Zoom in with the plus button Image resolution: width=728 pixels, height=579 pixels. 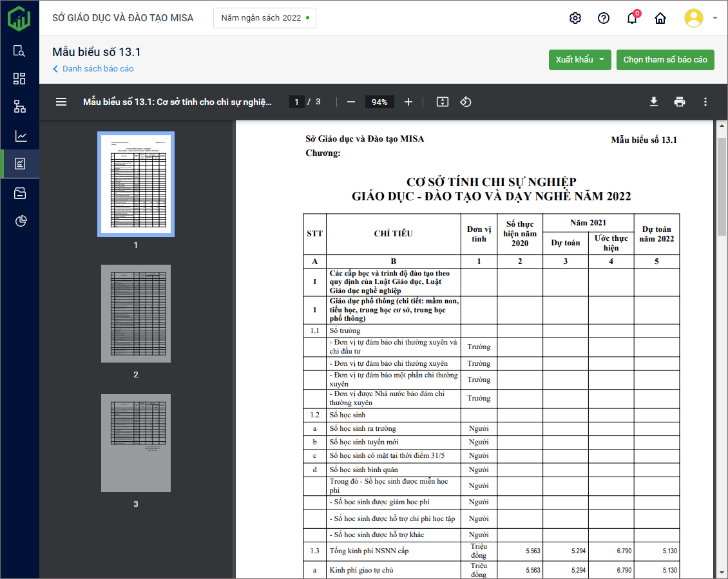(408, 102)
